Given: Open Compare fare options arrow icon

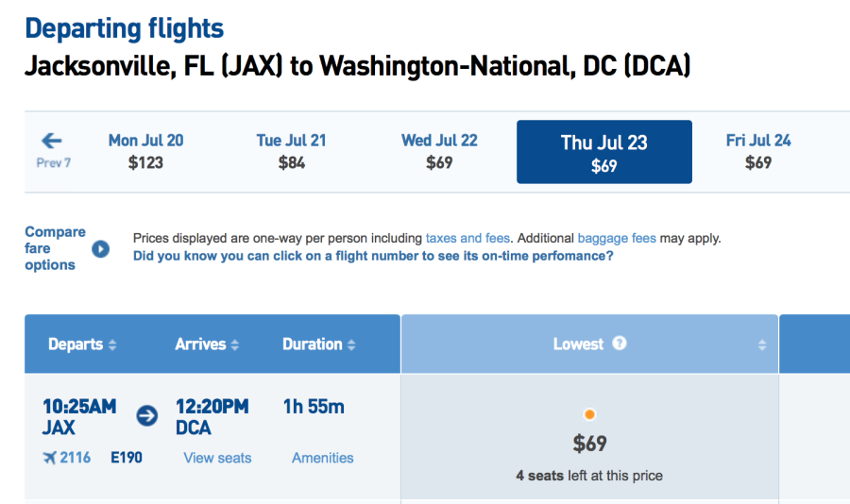Looking at the screenshot, I should 100,249.
